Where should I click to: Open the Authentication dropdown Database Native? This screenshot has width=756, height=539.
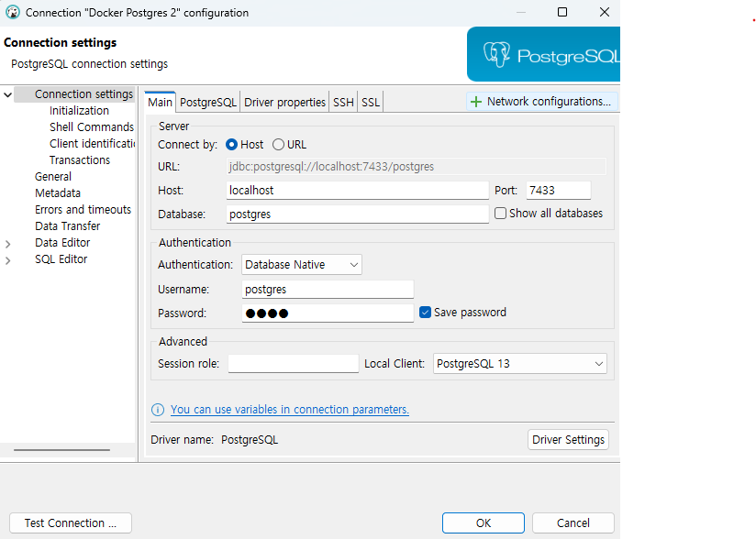pos(302,264)
